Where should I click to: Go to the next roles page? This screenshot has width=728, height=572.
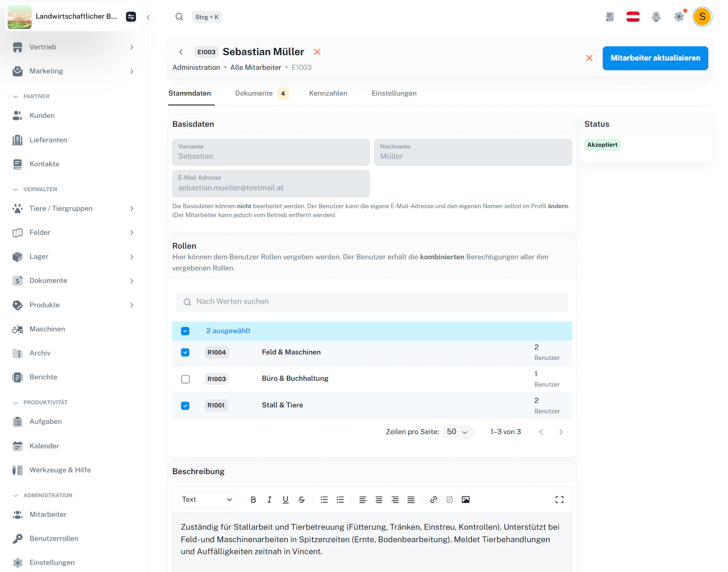point(561,432)
